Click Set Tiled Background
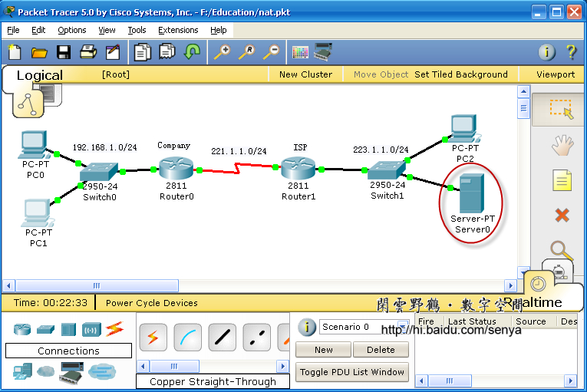Screen dimensions: 587x392 point(461,74)
